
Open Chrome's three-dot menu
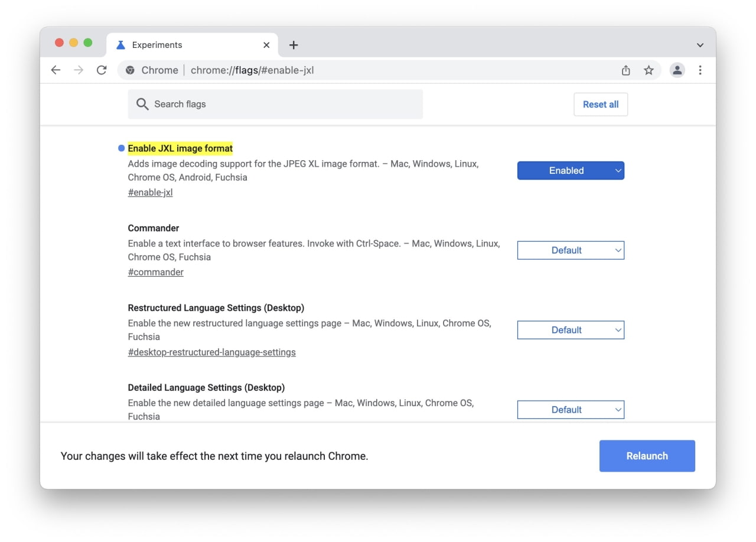pyautogui.click(x=700, y=70)
